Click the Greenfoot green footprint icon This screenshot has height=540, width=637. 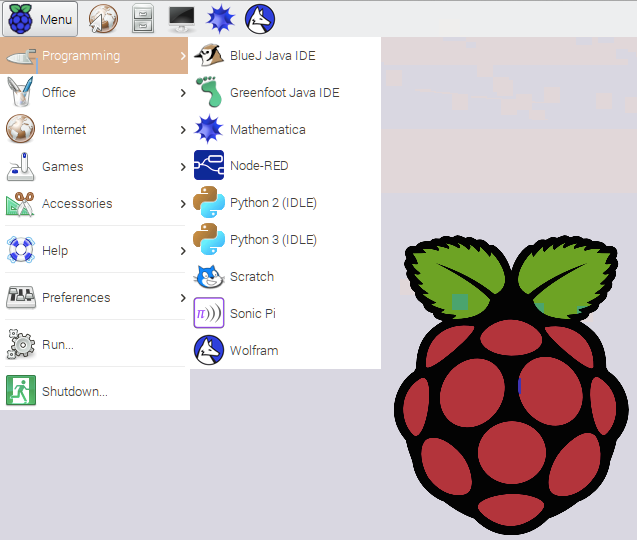coord(209,92)
